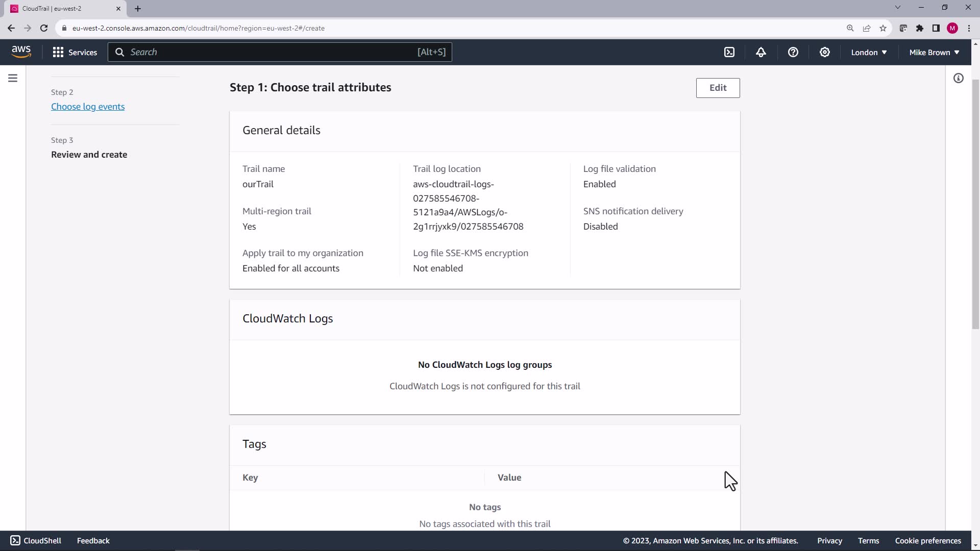980x551 pixels.
Task: Edit the Step 1 trail attributes
Action: (x=717, y=88)
